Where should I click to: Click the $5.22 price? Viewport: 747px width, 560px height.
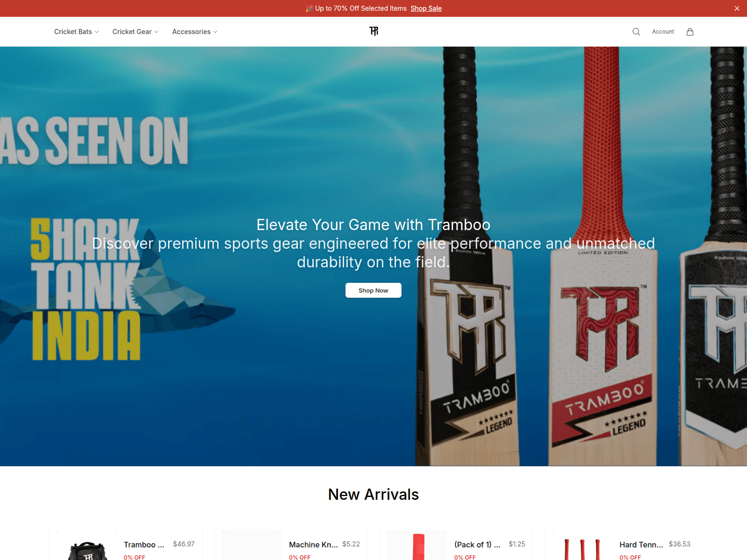point(351,544)
